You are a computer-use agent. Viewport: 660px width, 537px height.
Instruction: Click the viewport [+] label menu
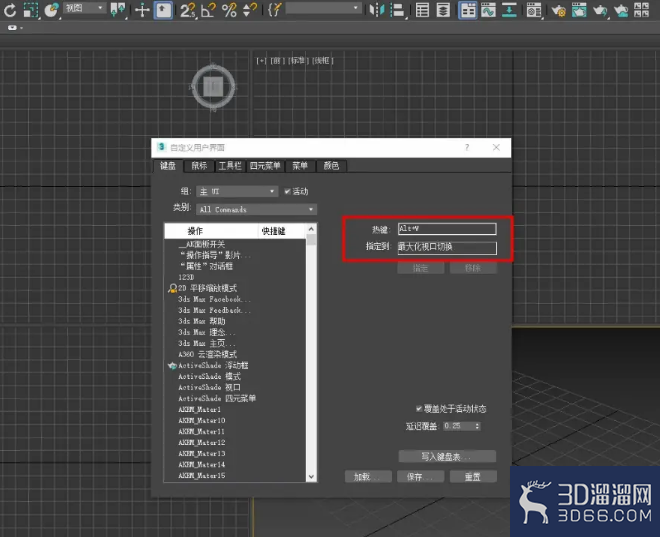[x=261, y=61]
